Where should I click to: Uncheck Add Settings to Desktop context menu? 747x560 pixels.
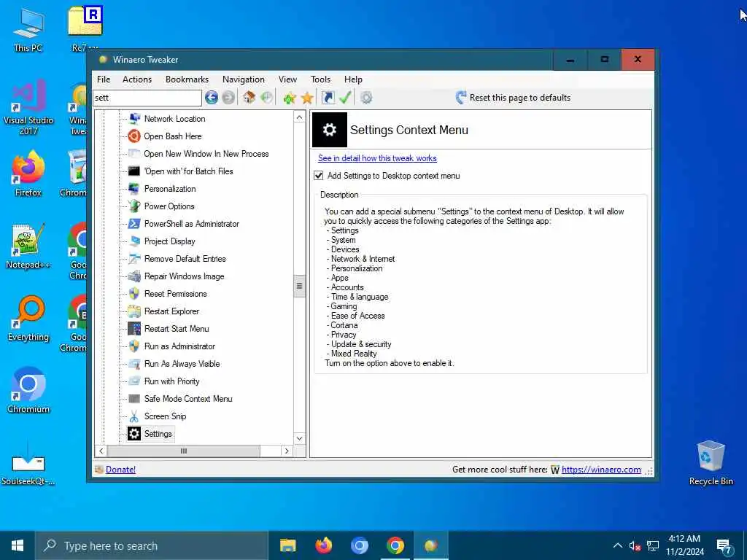pos(319,176)
